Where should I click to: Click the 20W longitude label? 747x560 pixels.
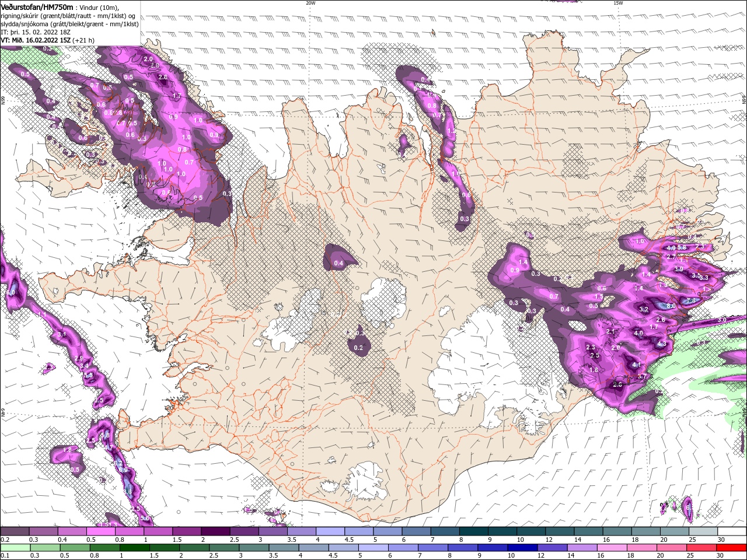point(310,2)
